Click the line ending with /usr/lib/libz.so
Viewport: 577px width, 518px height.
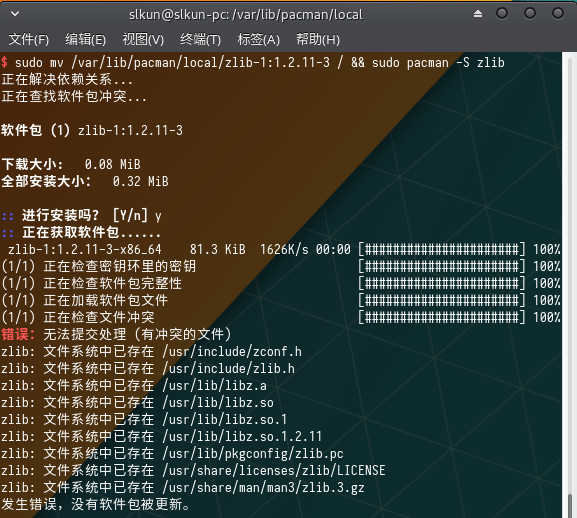click(x=137, y=402)
